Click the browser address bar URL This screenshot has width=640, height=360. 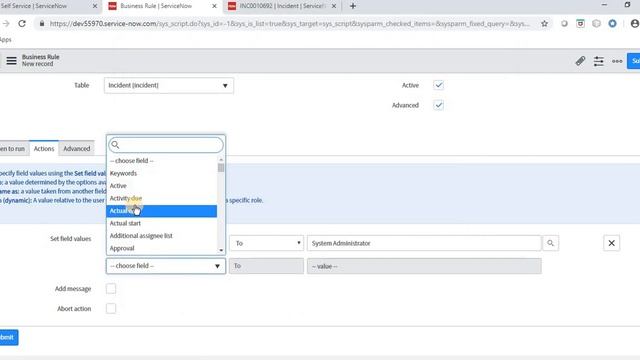[289, 24]
